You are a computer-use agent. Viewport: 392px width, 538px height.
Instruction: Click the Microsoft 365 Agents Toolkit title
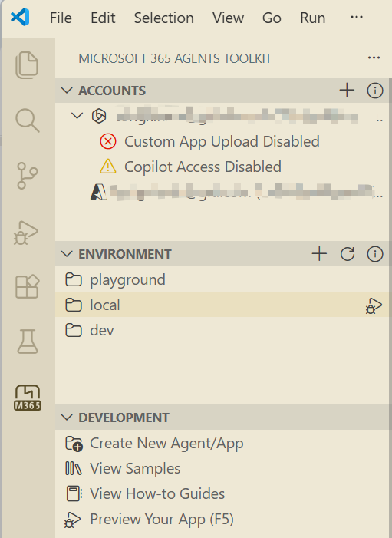tap(175, 58)
